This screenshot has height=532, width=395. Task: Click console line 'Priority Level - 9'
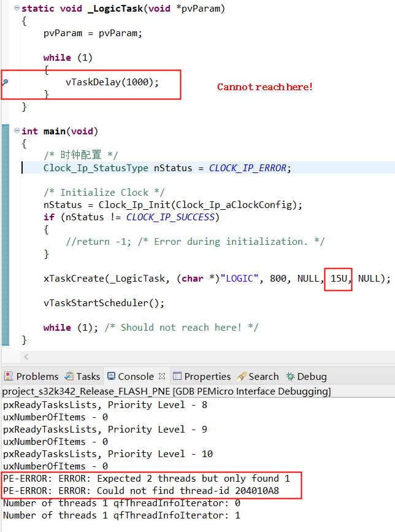point(105,430)
